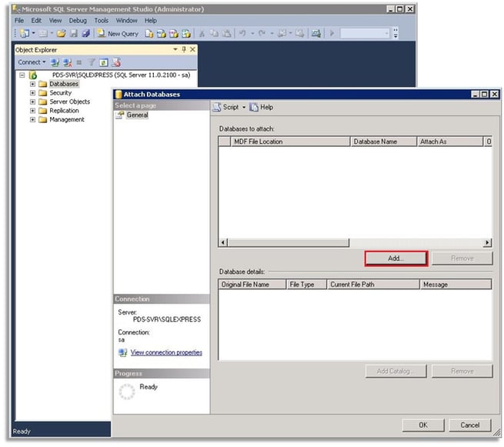
Task: Click the Save All icon
Action: [86, 33]
